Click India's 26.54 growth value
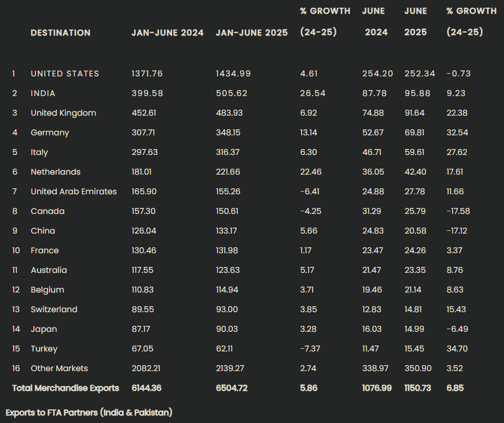504x423 pixels. [x=313, y=93]
